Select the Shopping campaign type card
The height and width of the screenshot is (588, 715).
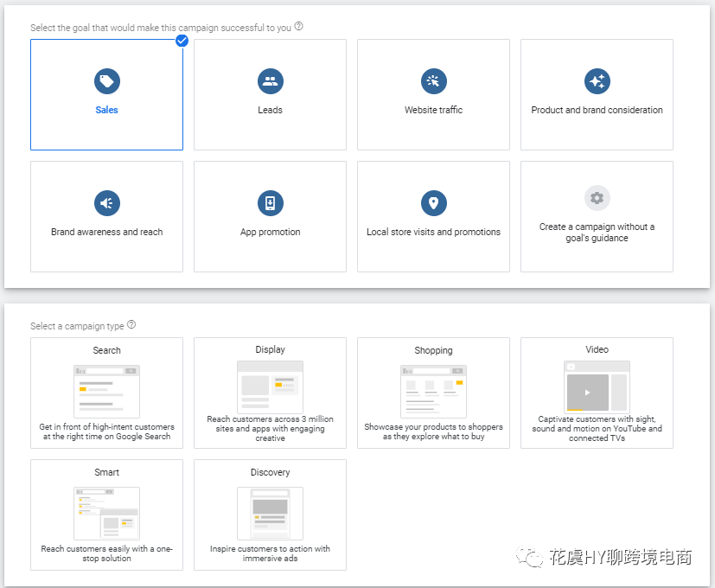pyautogui.click(x=433, y=393)
